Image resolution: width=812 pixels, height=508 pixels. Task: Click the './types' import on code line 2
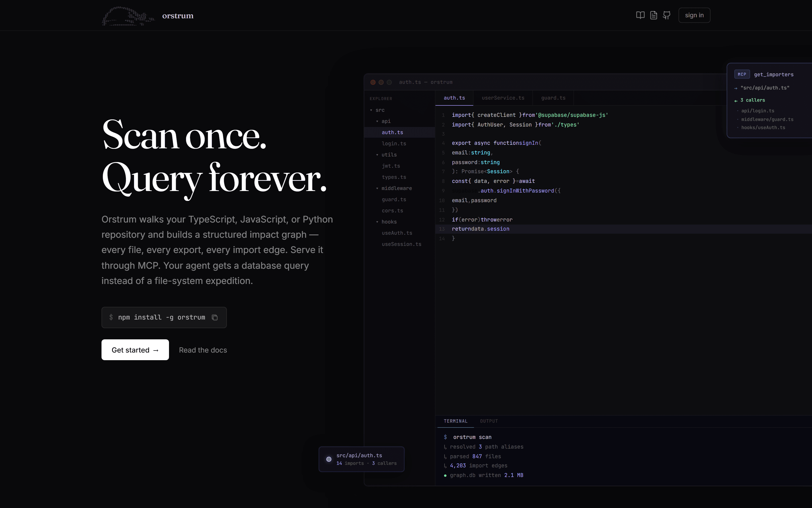click(x=565, y=125)
